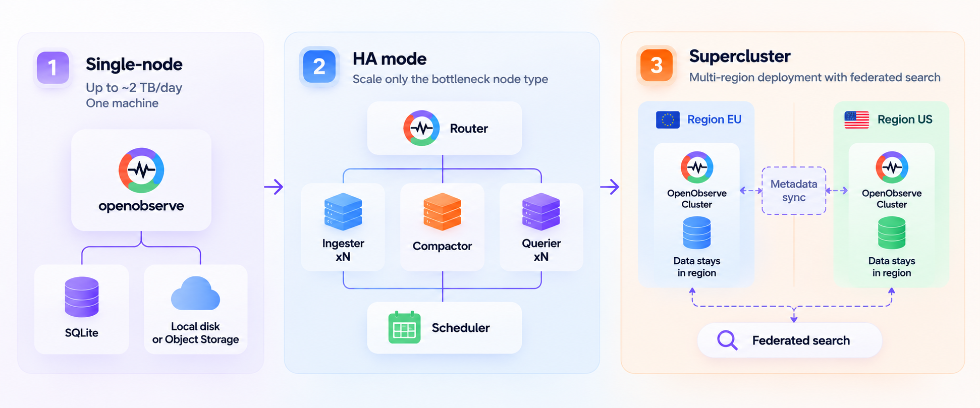This screenshot has width=980, height=408.
Task: Select the purple SQLite database icon
Action: point(82,297)
